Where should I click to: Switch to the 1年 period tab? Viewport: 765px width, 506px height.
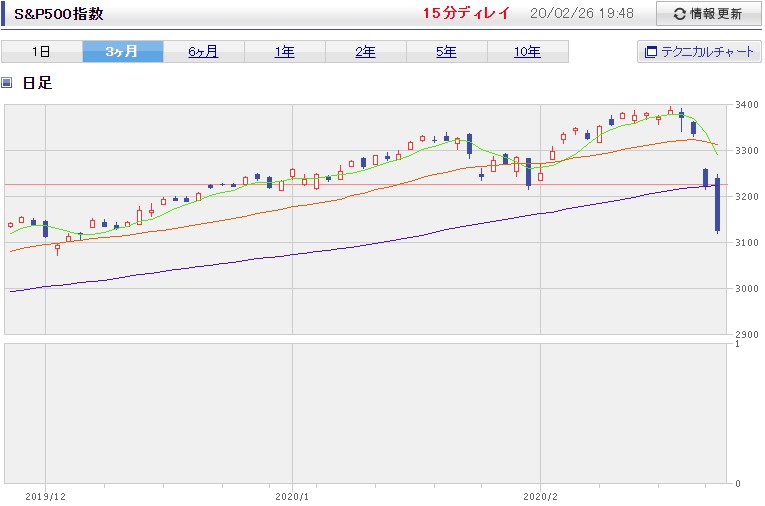click(x=284, y=52)
